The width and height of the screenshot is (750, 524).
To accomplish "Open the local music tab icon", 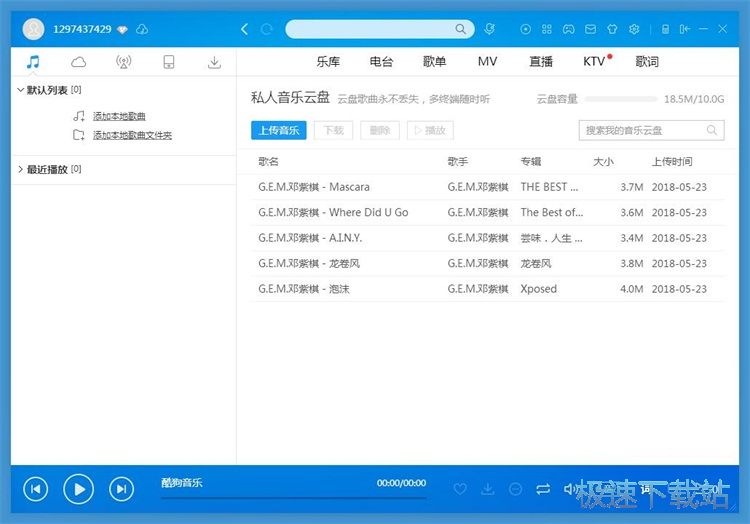I will tap(33, 62).
